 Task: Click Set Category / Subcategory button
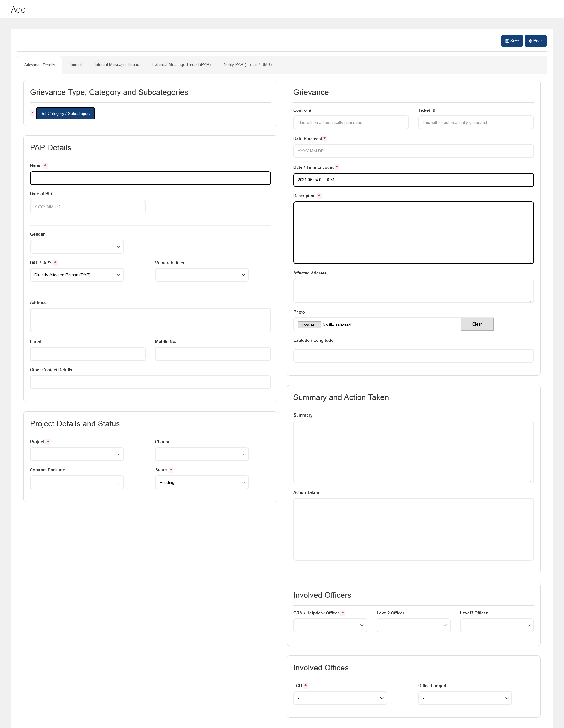[x=65, y=113]
